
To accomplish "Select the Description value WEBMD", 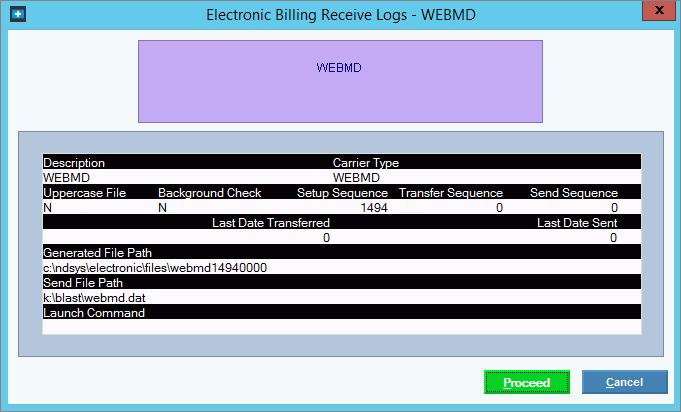I will pyautogui.click(x=66, y=178).
